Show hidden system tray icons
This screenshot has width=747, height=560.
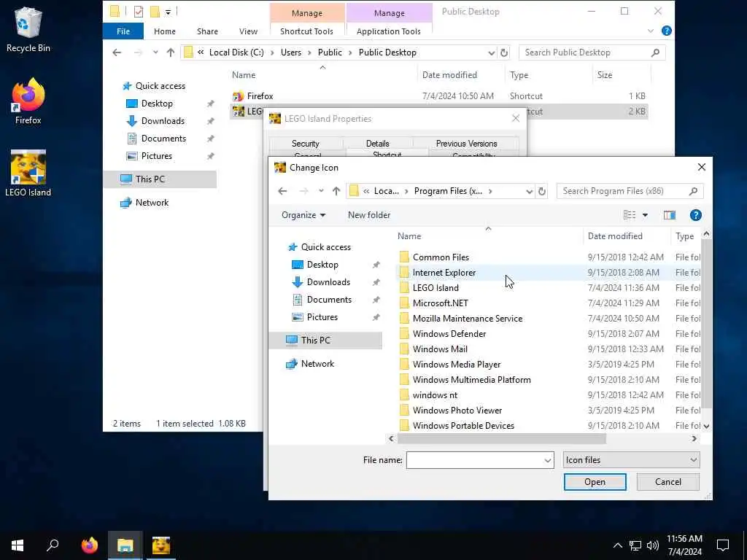[x=617, y=545]
